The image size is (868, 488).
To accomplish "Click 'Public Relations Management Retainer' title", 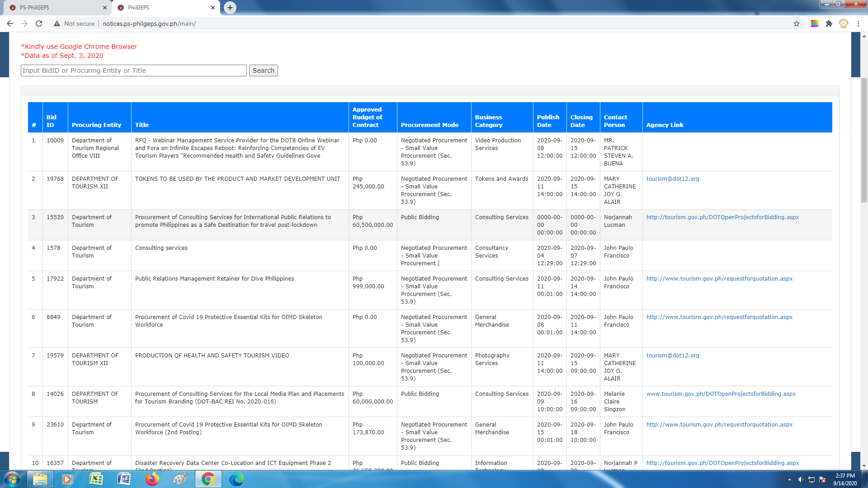I will tap(214, 279).
